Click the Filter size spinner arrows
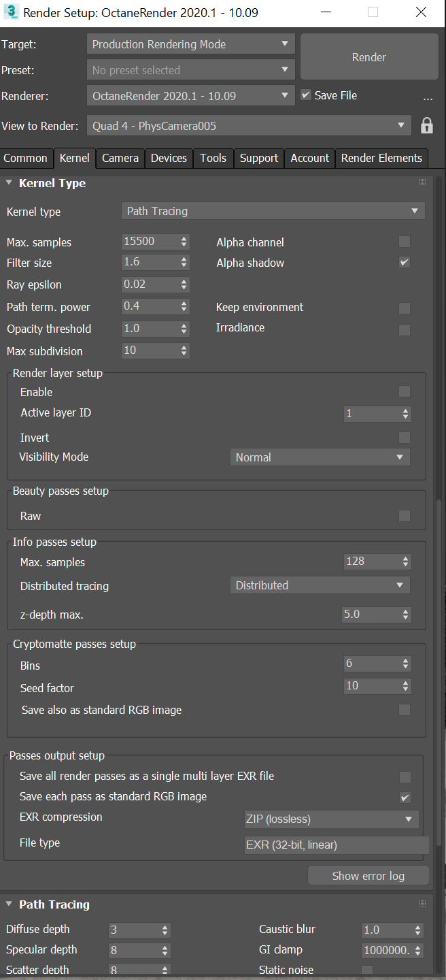The width and height of the screenshot is (446, 980). 184,262
